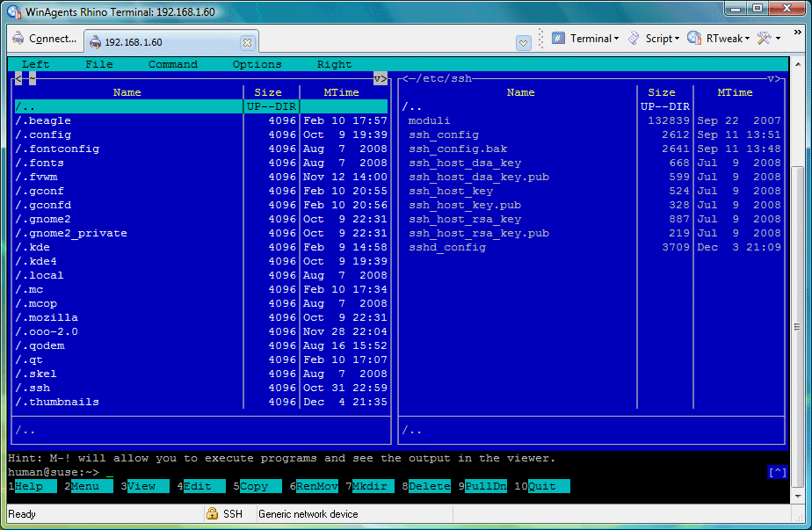Open the Options menu
812x530 pixels.
coord(257,64)
